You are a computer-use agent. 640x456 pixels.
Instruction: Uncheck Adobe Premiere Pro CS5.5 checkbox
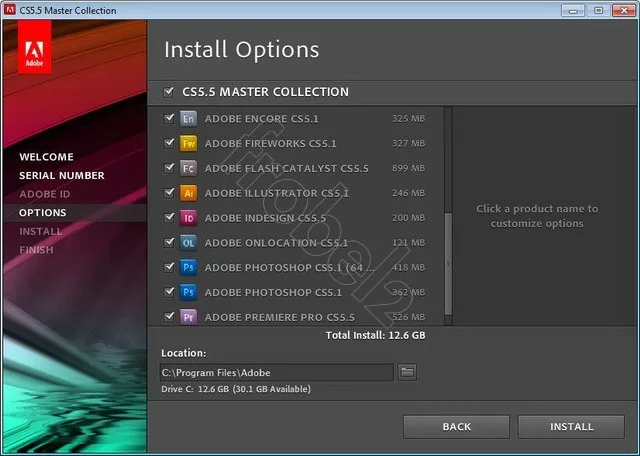pyautogui.click(x=169, y=317)
